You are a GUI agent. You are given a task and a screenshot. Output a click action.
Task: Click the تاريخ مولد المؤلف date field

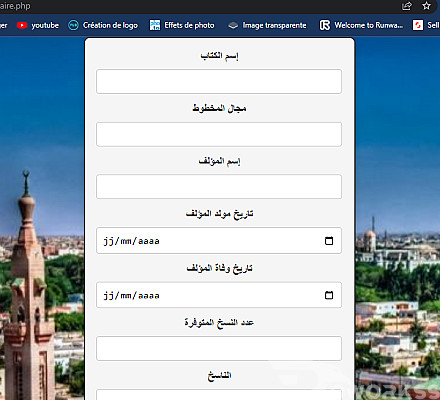[219, 241]
